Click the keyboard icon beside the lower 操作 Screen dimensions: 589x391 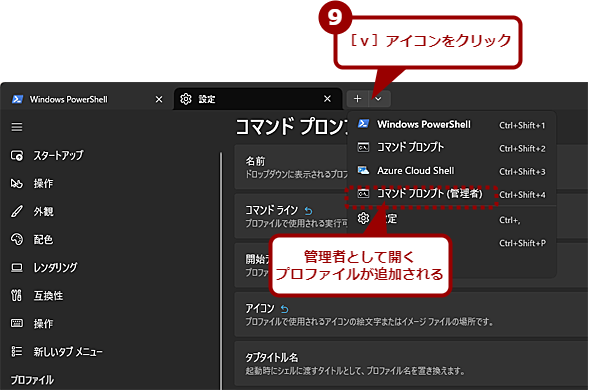point(17,323)
